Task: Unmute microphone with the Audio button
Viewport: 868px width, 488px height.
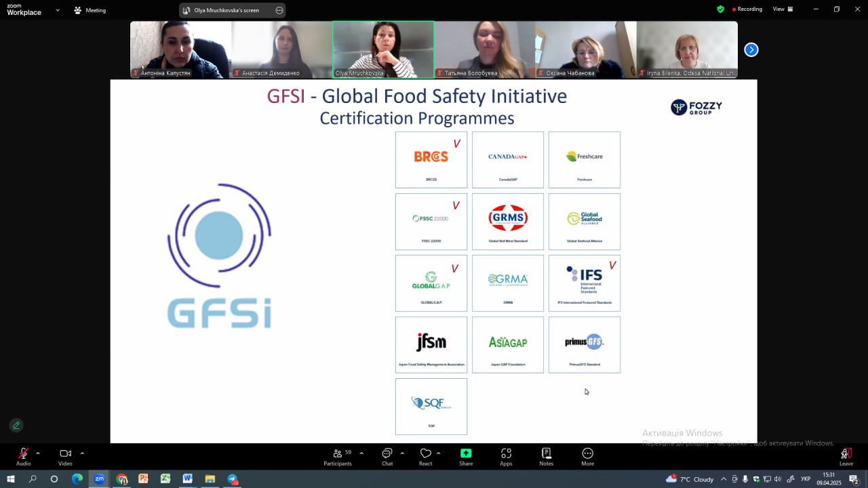Action: pyautogui.click(x=23, y=457)
